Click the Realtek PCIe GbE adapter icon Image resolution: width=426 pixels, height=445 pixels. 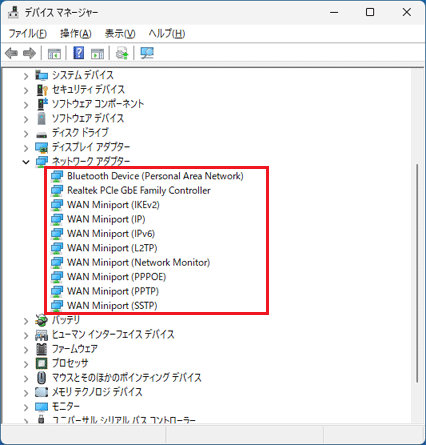(x=57, y=191)
